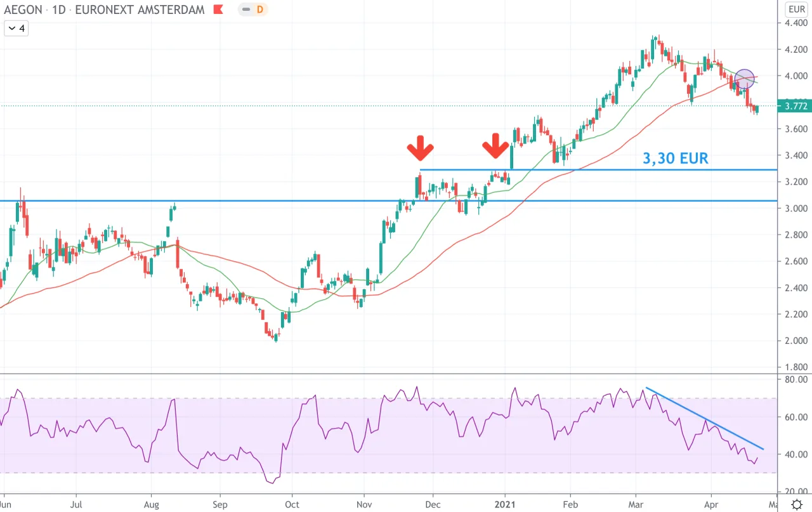Select the purple circle moving-average crossover marker

[745, 79]
